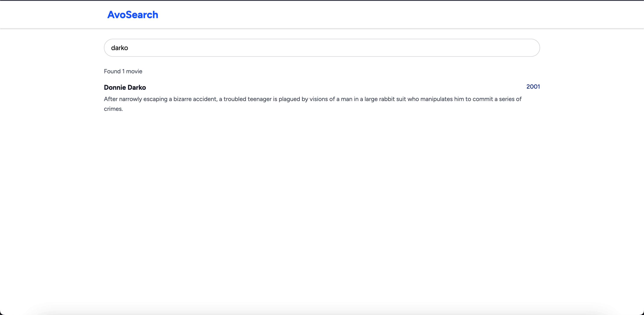Screen dimensions: 644x315
Task: Click 'After narrowly escaping' in the description
Action: tap(135, 99)
